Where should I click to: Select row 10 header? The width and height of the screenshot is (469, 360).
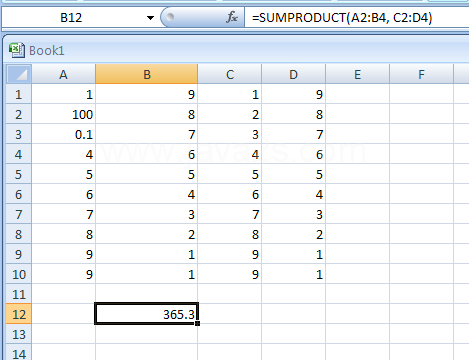19,274
